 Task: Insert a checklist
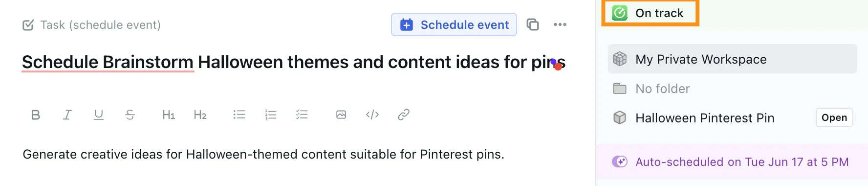302,115
